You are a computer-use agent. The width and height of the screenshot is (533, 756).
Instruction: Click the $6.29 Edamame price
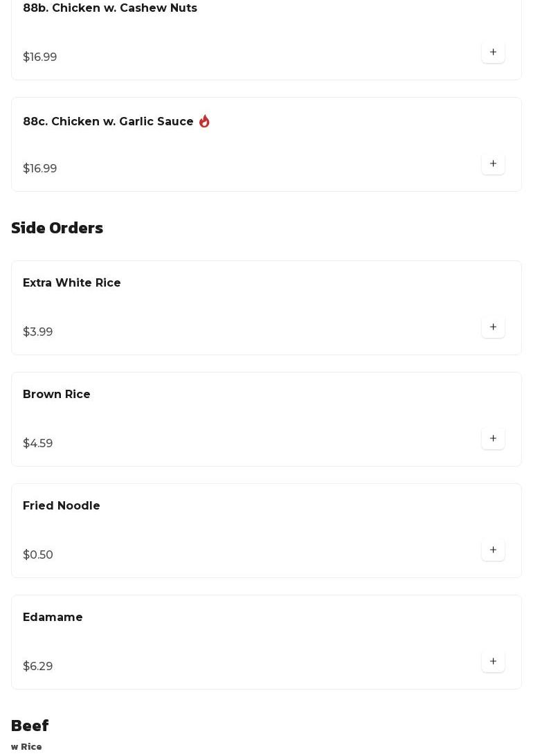tap(38, 667)
